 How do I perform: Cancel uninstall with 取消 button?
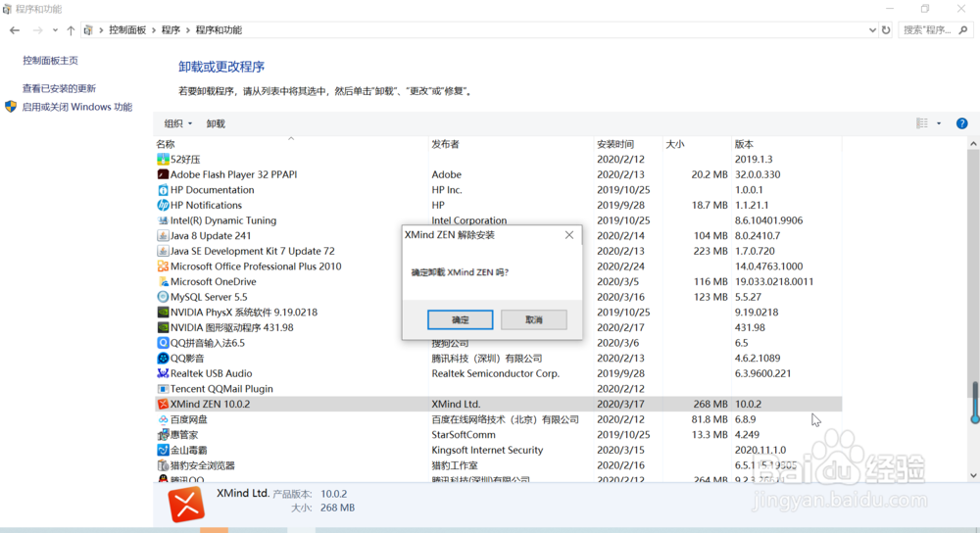534,320
